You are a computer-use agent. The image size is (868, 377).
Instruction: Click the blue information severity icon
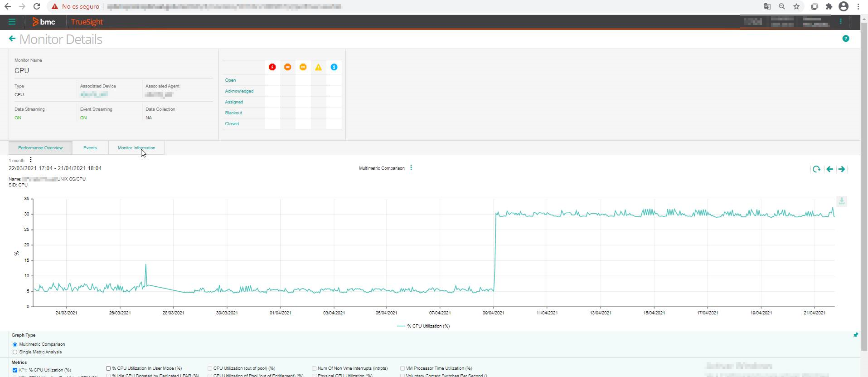[x=334, y=67]
